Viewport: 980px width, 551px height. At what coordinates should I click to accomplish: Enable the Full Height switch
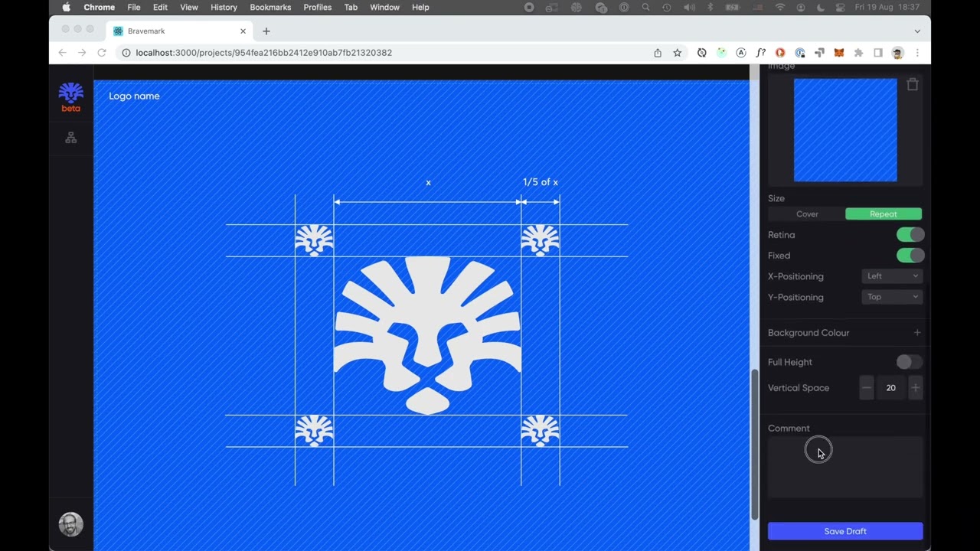coord(910,362)
